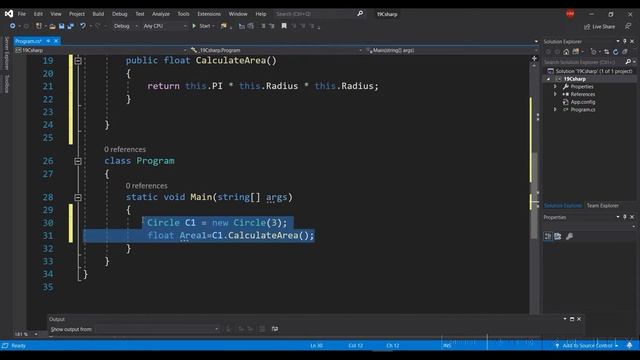Click the pin icon on Program.cs tab
Viewport: 640px width, 360px height.
pyautogui.click(x=48, y=41)
